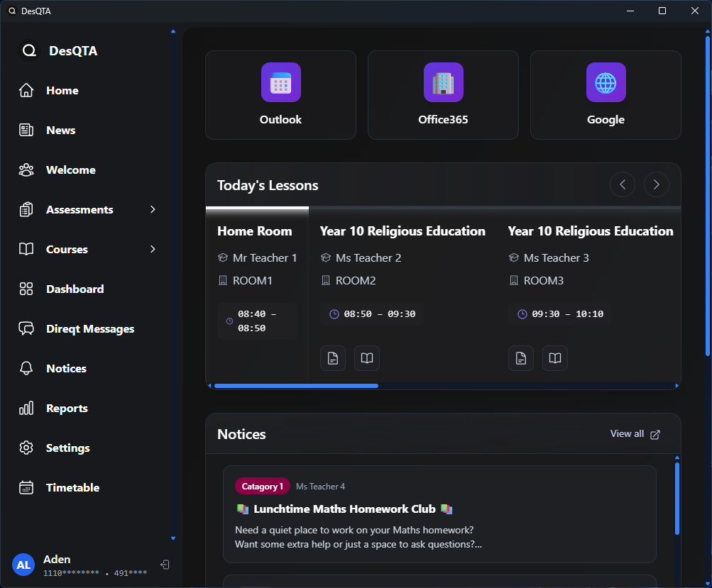Click the Assessments clipboard icon
This screenshot has width=712, height=588.
coord(26,210)
